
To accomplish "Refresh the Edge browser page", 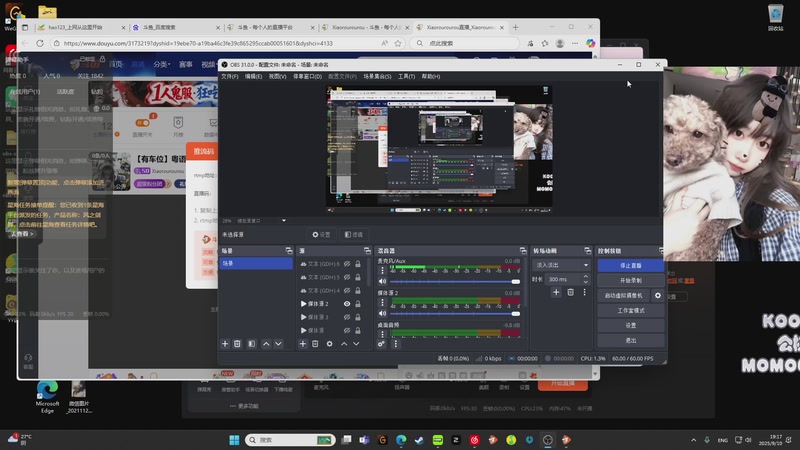I will pyautogui.click(x=40, y=43).
